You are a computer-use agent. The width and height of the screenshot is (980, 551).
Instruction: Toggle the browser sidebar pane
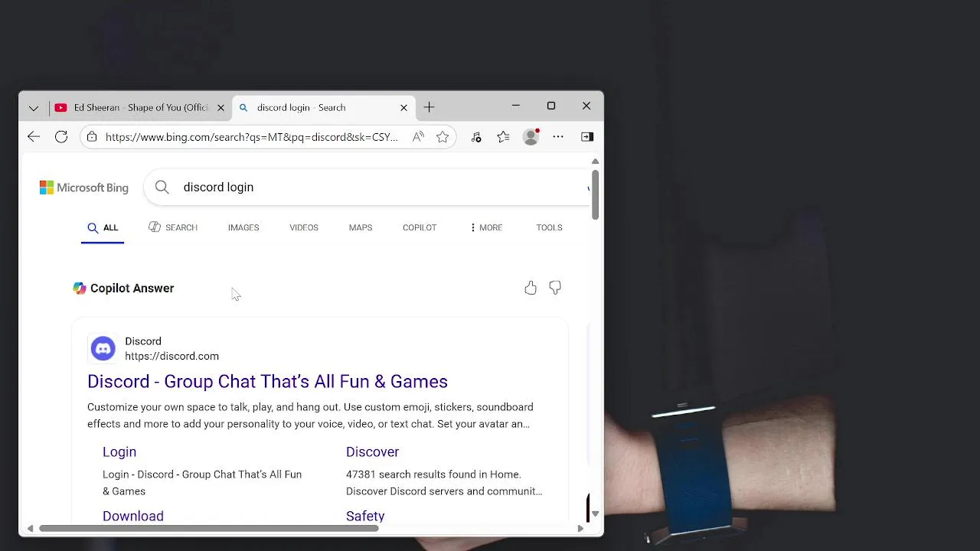(x=587, y=137)
